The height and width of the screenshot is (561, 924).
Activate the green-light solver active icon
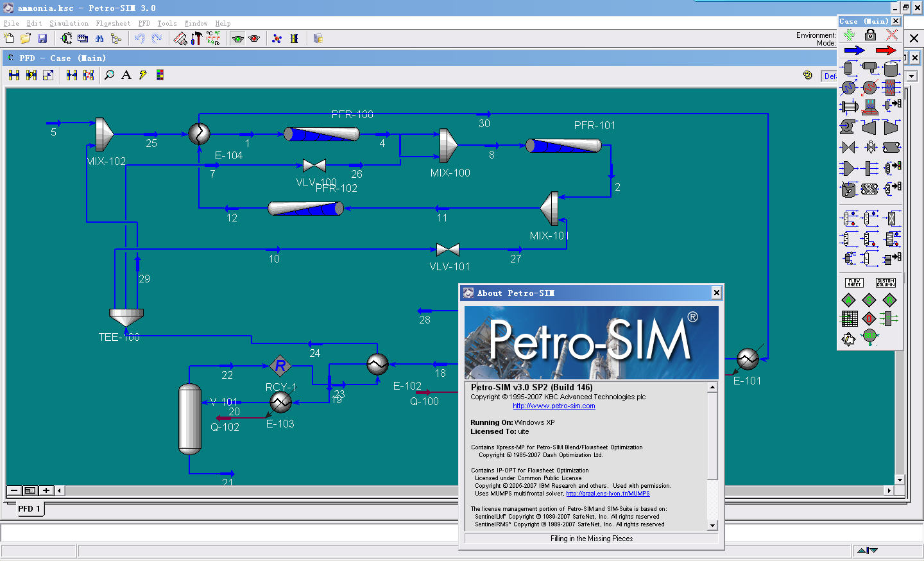click(238, 39)
